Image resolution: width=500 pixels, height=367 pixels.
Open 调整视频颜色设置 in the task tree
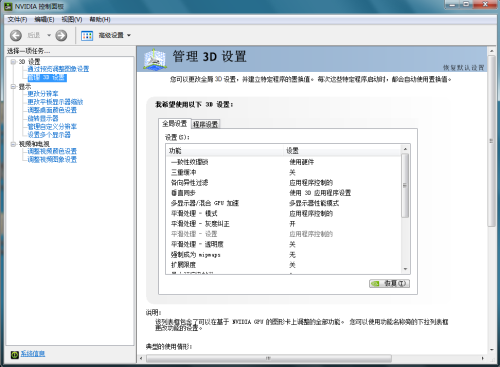pos(52,151)
